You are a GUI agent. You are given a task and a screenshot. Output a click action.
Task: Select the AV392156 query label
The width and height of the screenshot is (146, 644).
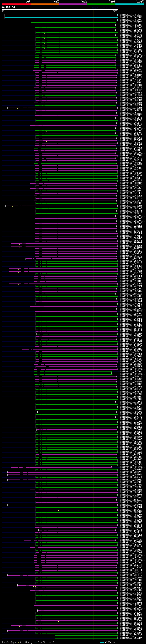click(x=8, y=8)
